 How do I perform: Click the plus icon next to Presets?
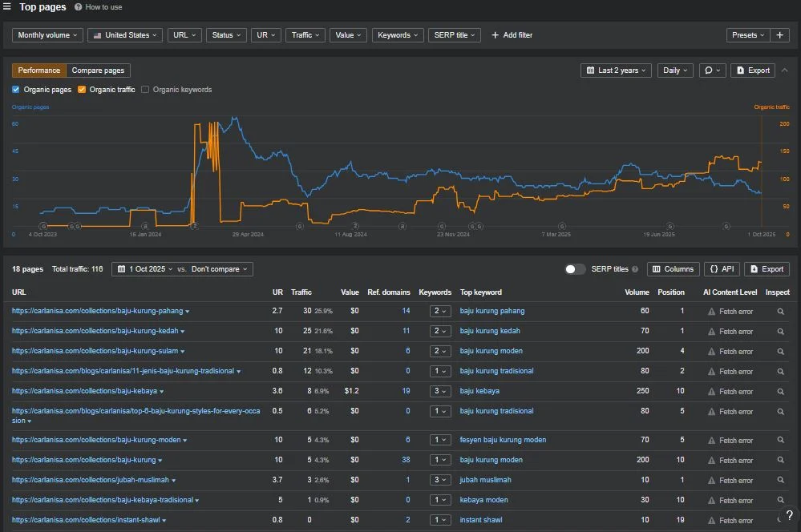pos(779,35)
